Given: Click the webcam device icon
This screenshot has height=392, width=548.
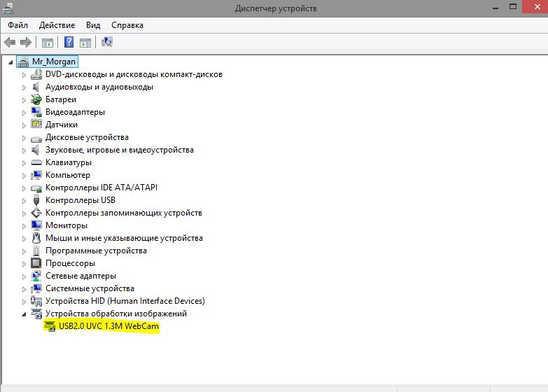Looking at the screenshot, I should coord(50,326).
